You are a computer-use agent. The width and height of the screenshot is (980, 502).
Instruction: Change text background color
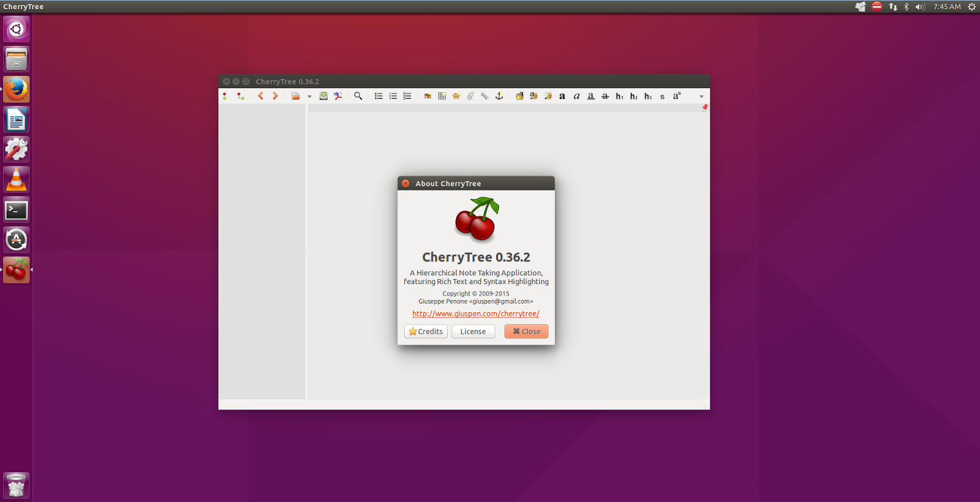coord(548,96)
